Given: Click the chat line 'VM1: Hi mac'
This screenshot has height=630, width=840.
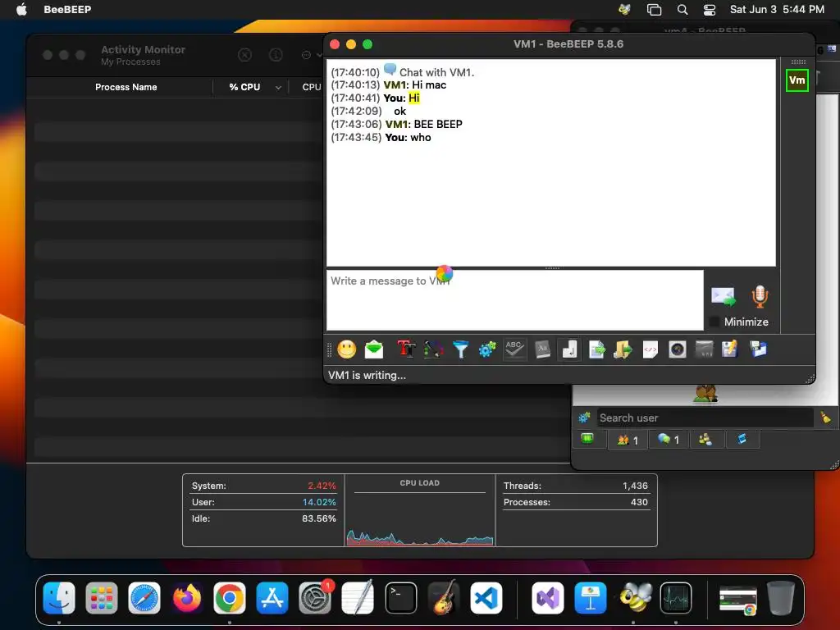Looking at the screenshot, I should point(414,85).
